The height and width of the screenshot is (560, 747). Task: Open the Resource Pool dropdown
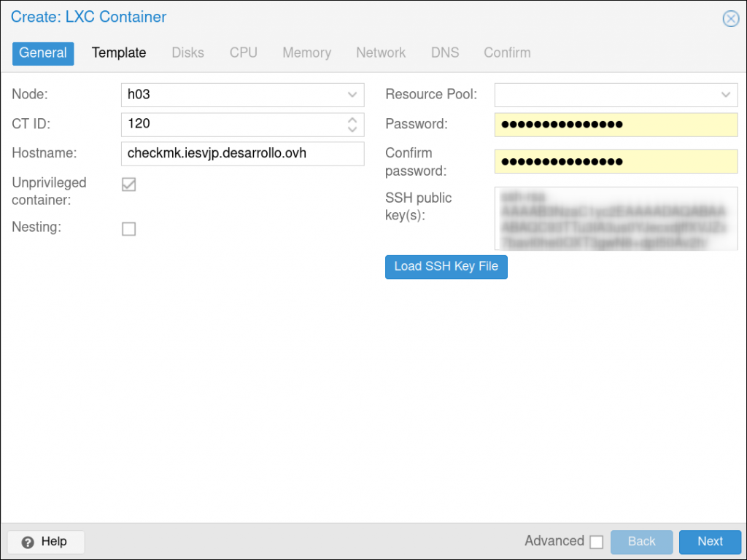pos(726,95)
